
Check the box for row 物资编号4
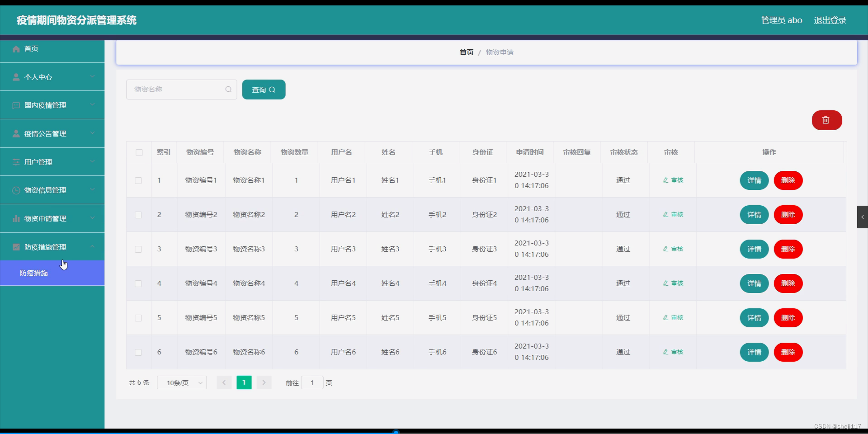(138, 283)
